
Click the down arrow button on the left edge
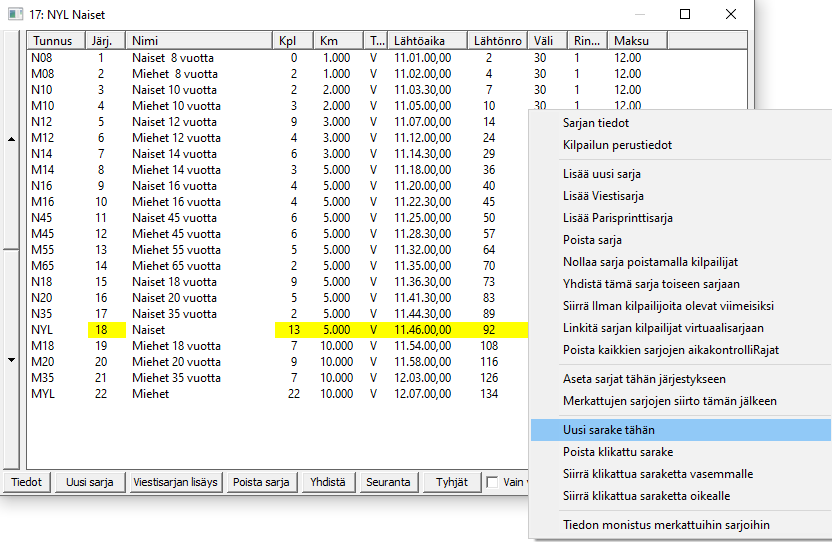tap(11, 359)
